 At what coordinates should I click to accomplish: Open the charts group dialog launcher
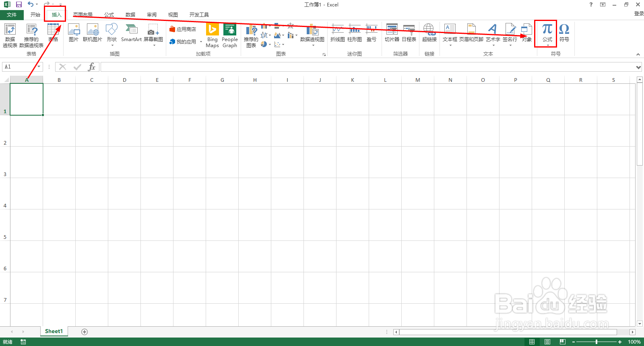(324, 54)
